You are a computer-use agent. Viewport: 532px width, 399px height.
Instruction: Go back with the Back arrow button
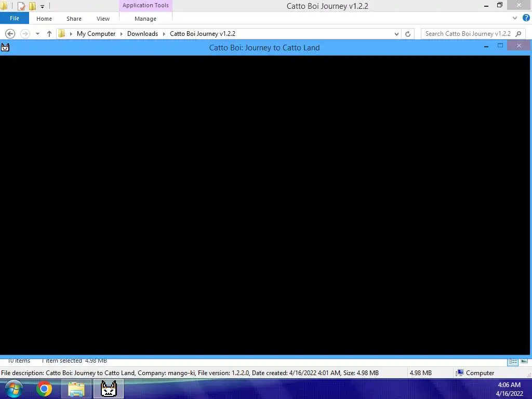[10, 34]
